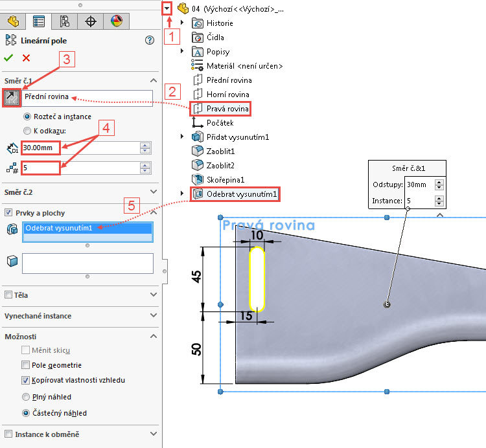
Task: Reverse the pattern direction button
Action: (12, 98)
